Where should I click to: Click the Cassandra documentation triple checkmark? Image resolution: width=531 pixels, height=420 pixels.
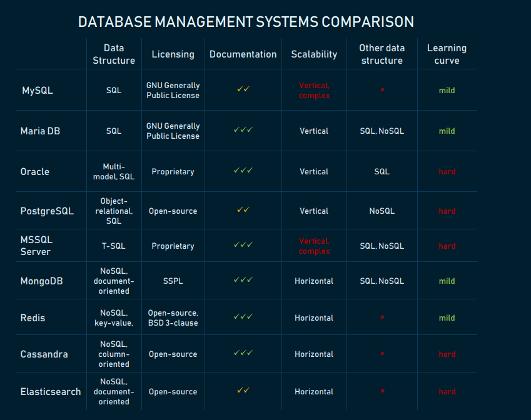(x=243, y=353)
